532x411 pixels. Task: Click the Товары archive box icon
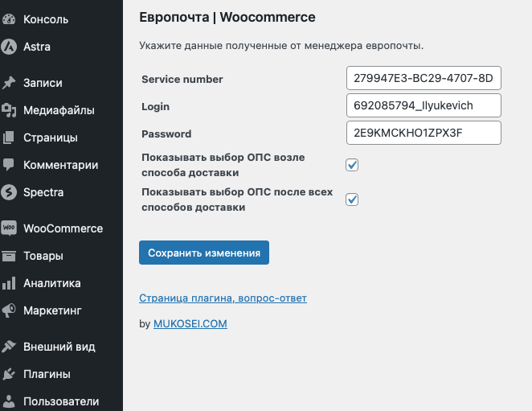point(10,256)
